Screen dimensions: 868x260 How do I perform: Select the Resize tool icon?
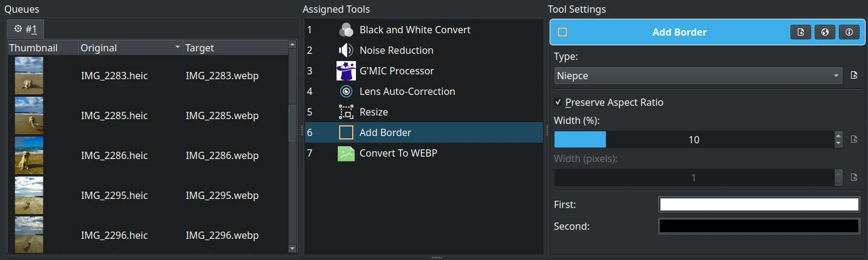coord(346,112)
